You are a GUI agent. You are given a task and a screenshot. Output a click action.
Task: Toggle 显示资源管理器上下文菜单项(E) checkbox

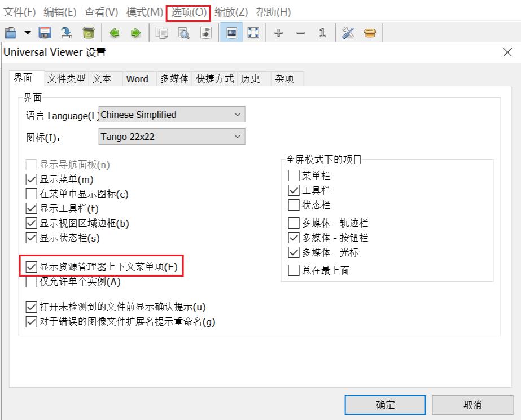coord(31,267)
